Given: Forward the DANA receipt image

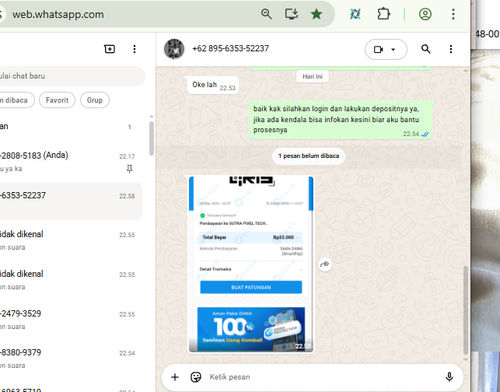Looking at the screenshot, I should tap(325, 264).
